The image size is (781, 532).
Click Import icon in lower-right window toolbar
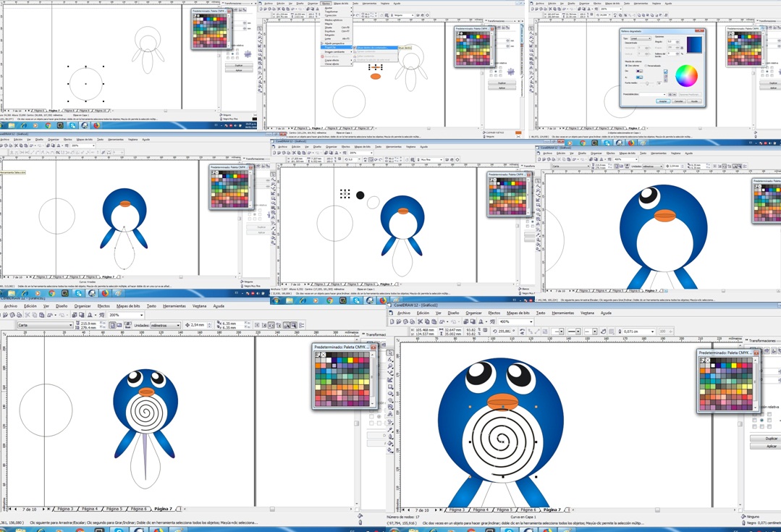click(465, 322)
